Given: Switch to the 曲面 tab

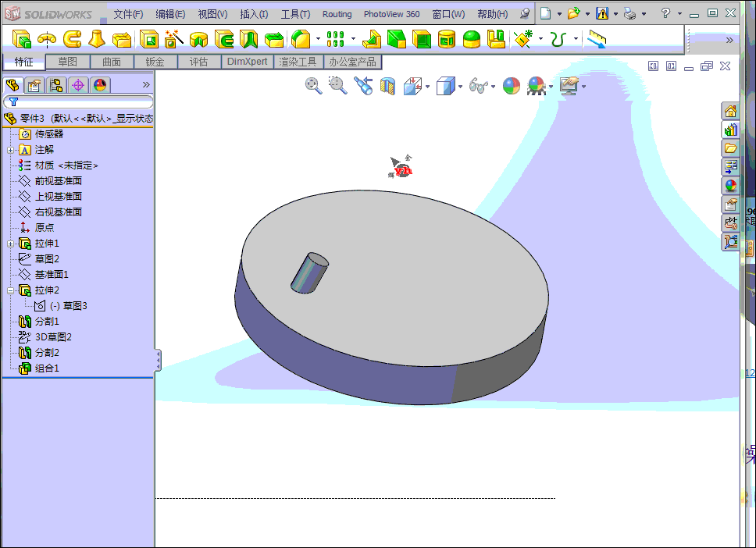Looking at the screenshot, I should pyautogui.click(x=112, y=62).
